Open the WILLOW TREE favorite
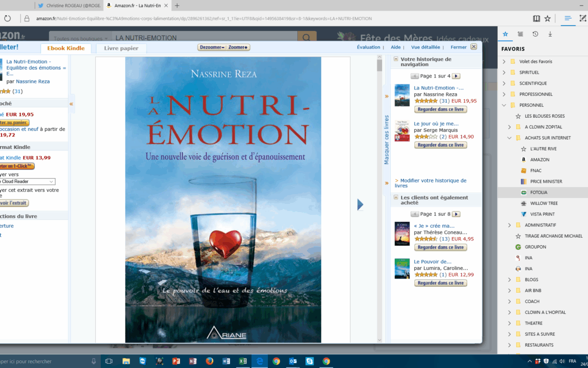This screenshot has height=368, width=588. pos(544,203)
